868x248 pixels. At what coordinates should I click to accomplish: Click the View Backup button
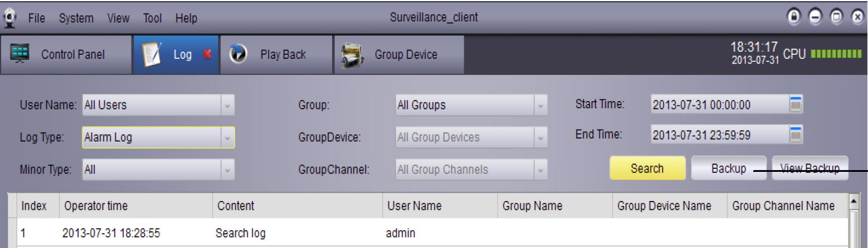point(810,168)
